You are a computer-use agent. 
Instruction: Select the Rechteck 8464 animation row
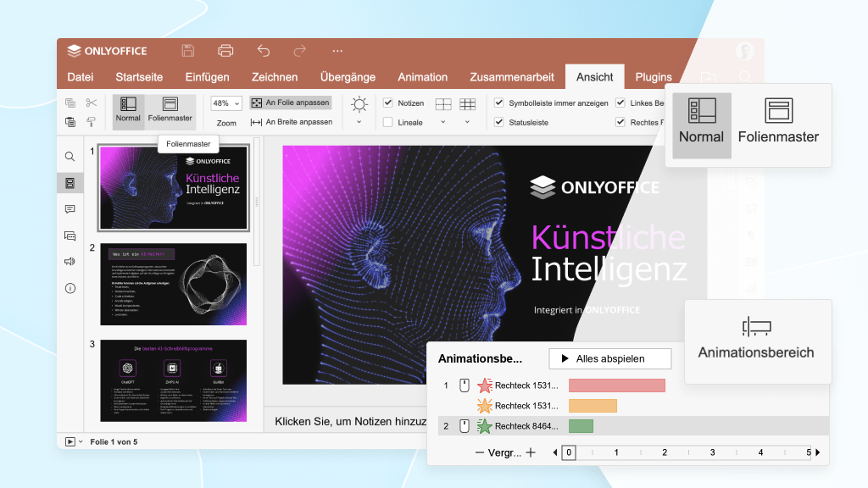pyautogui.click(x=632, y=426)
